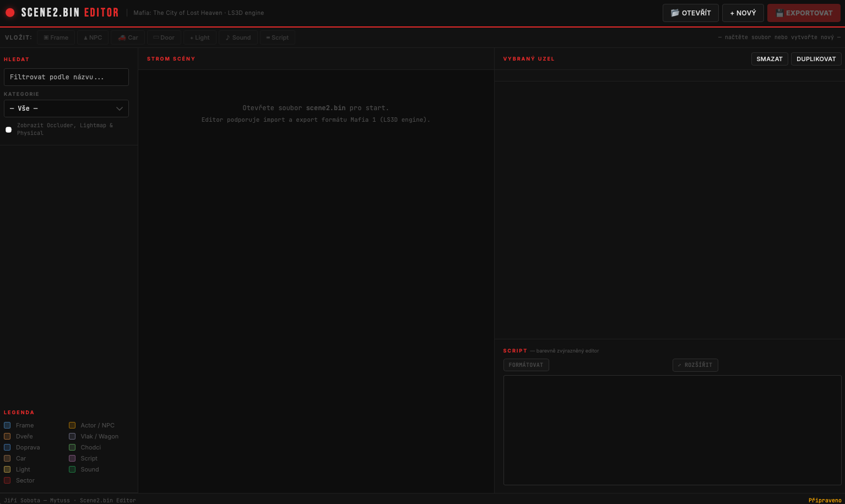Click the Frame legend color swatch
The width and height of the screenshot is (845, 504).
(7, 425)
